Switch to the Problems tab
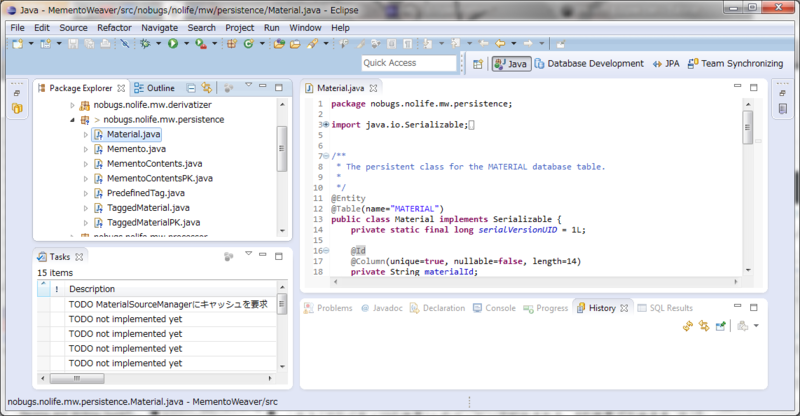The image size is (800, 416). tap(329, 308)
